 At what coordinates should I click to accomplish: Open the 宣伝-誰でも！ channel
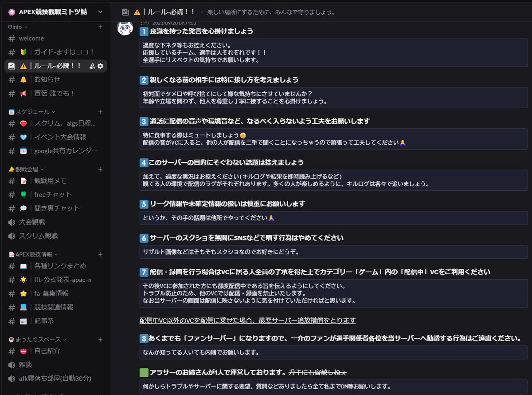[x=55, y=93]
